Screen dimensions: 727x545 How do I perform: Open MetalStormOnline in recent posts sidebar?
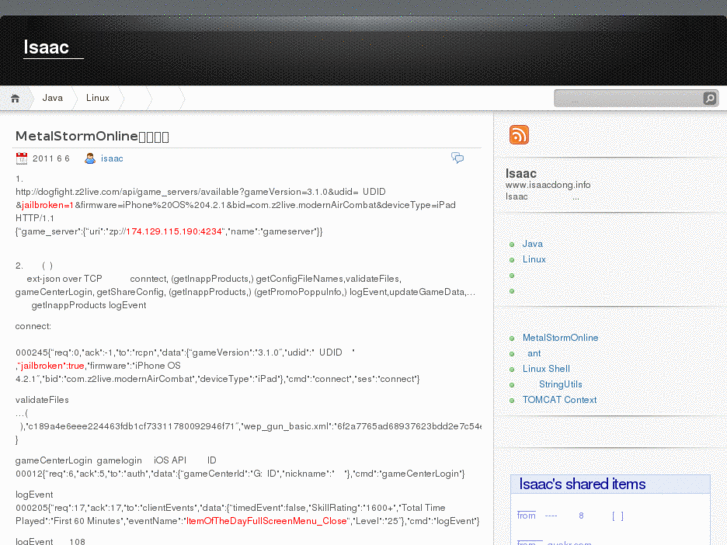click(560, 338)
